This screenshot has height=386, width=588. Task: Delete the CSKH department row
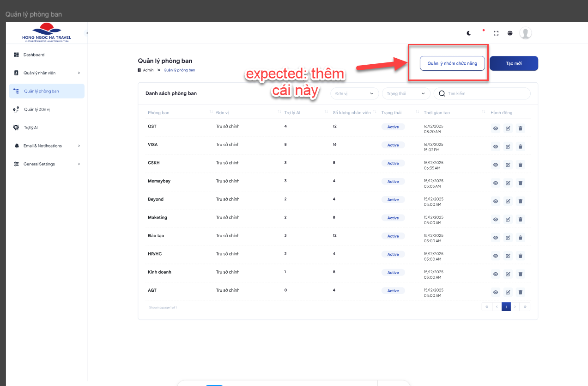520,165
